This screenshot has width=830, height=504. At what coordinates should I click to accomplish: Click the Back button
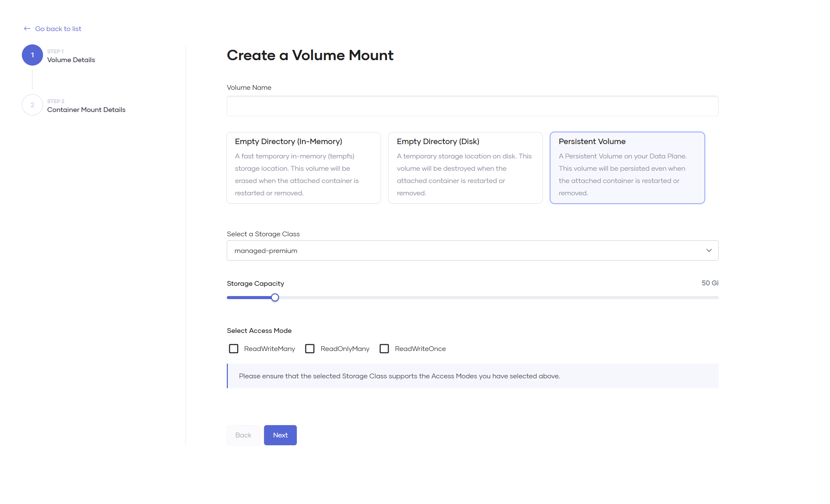(243, 435)
